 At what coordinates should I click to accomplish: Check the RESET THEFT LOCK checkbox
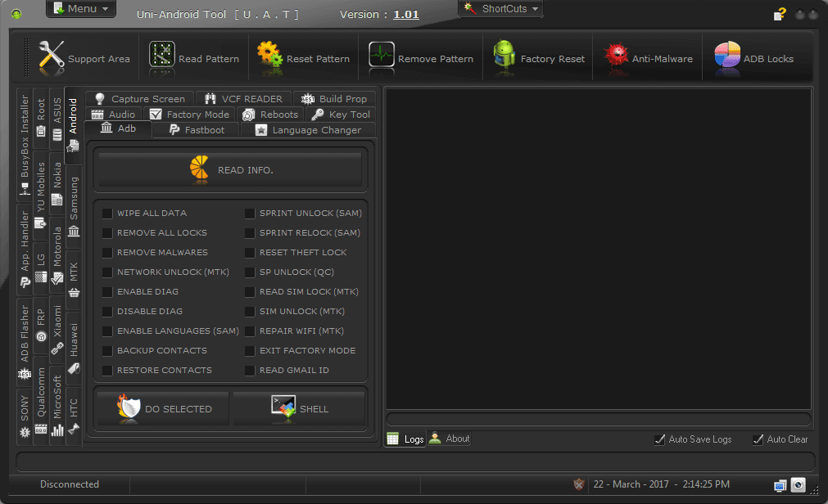point(250,252)
